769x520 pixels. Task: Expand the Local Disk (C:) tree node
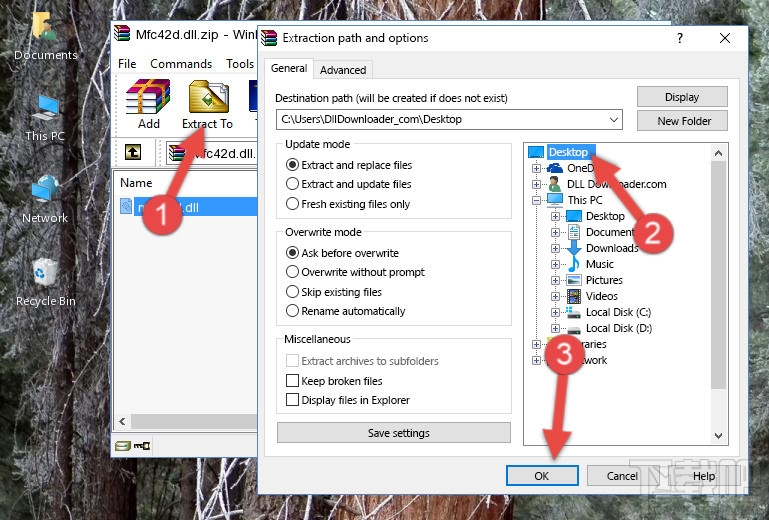coord(555,312)
